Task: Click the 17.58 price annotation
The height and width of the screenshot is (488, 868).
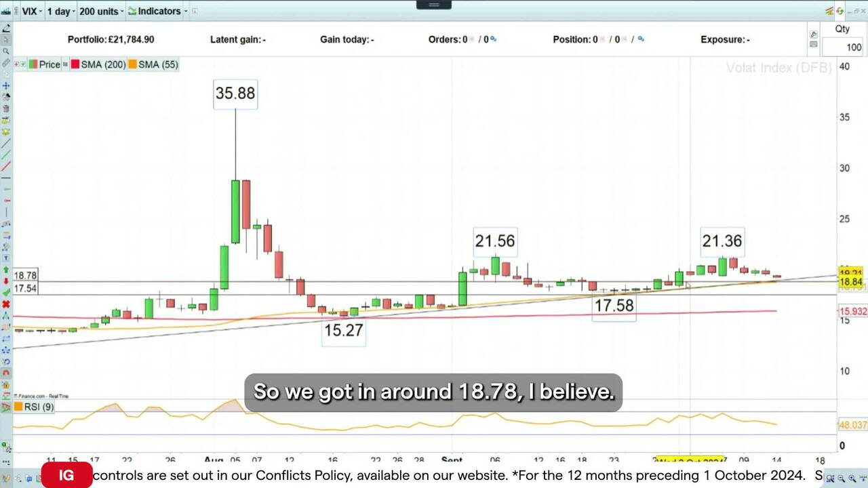Action: tap(614, 306)
